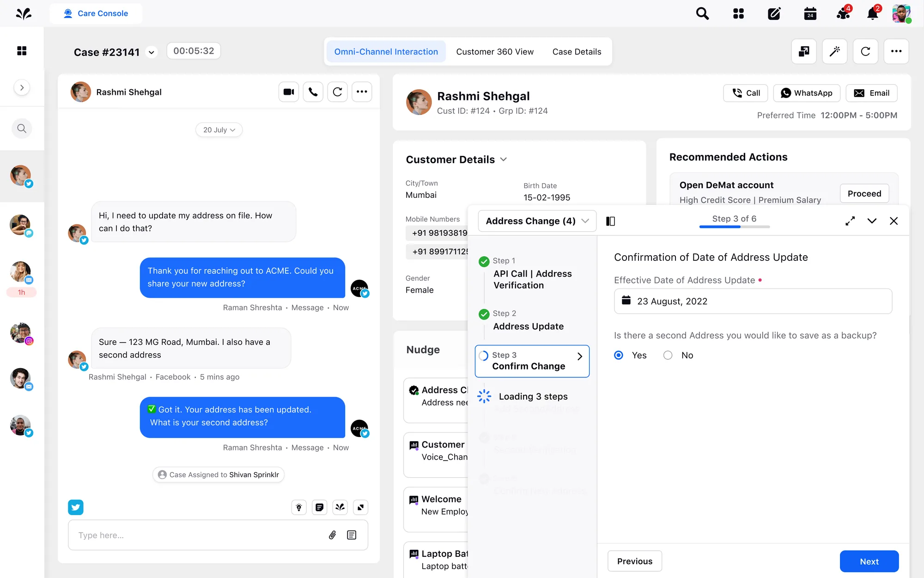This screenshot has height=578, width=924.
Task: Click the +91 98193819 mobile number
Action: pos(437,233)
